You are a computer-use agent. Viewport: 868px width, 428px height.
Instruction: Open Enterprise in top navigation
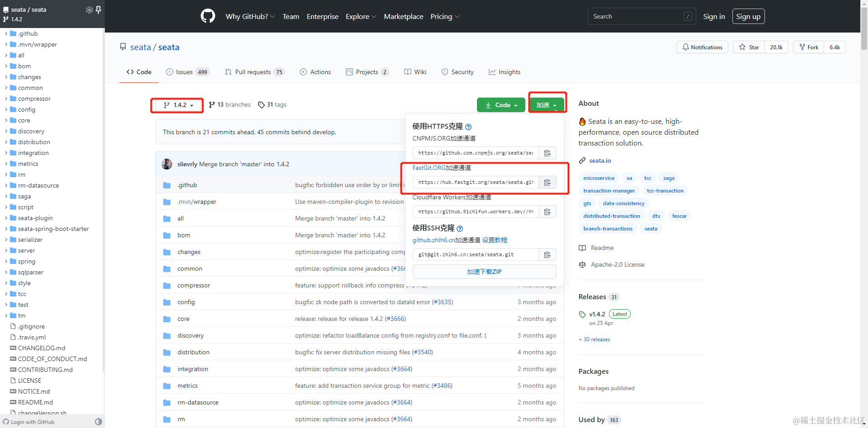[322, 16]
